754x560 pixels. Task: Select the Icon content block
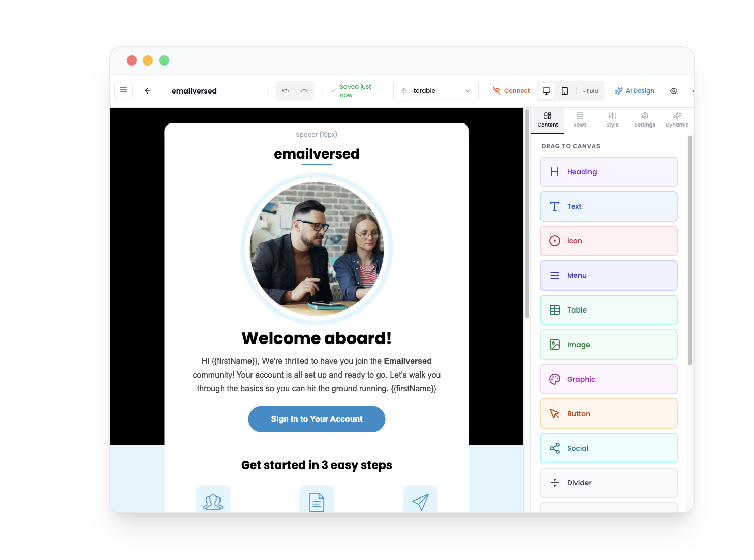click(x=608, y=241)
